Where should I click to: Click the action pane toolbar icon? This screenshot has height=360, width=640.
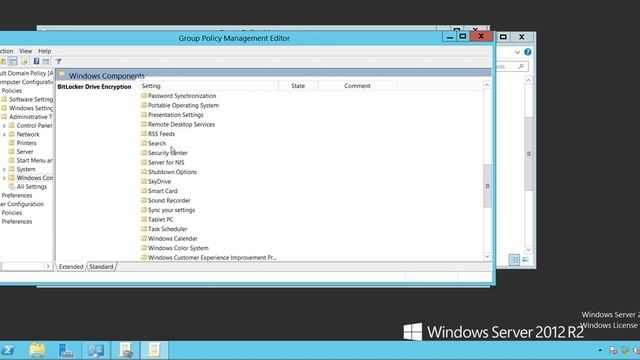(x=46, y=61)
